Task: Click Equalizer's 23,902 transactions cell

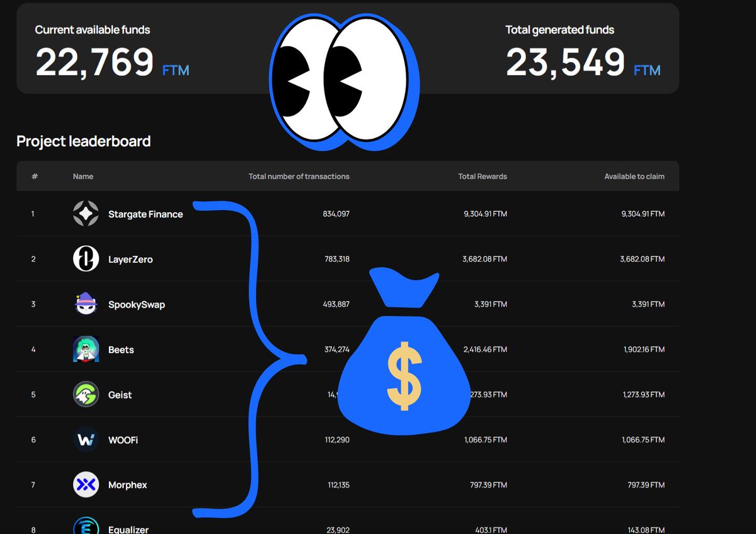Action: (338, 530)
